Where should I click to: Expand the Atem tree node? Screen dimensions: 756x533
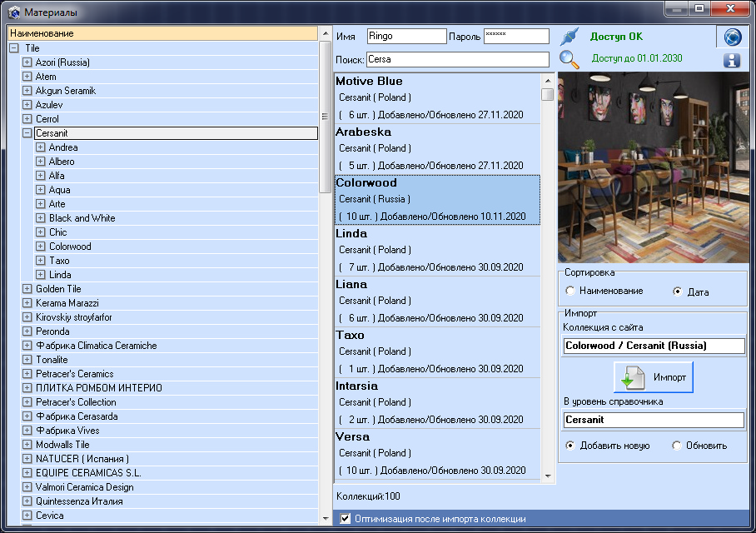(27, 77)
